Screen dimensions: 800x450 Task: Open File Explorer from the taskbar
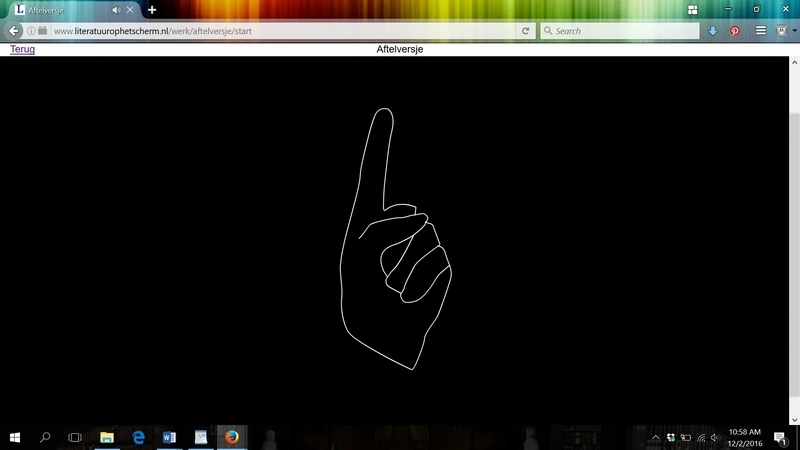click(107, 437)
